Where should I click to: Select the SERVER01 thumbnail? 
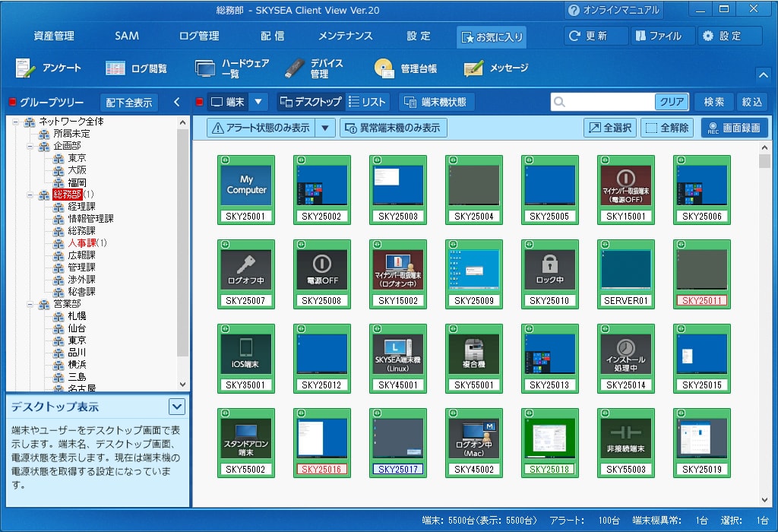626,274
